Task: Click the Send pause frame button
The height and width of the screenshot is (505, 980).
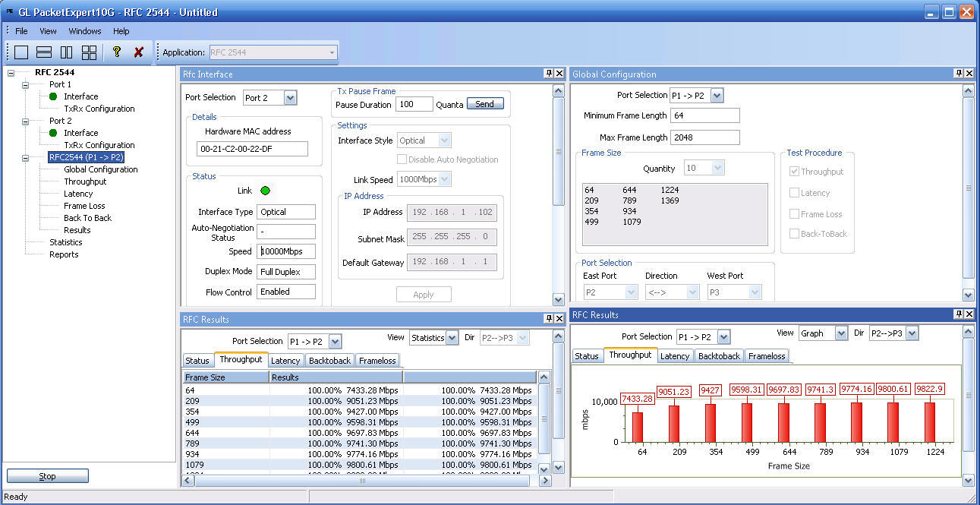Action: 484,104
